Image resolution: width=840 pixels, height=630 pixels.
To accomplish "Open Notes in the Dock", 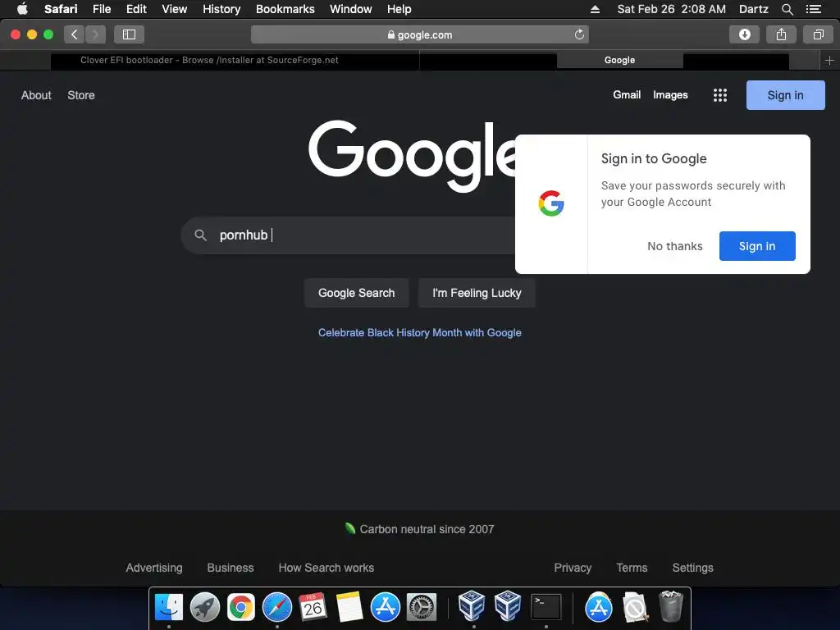I will pyautogui.click(x=349, y=608).
